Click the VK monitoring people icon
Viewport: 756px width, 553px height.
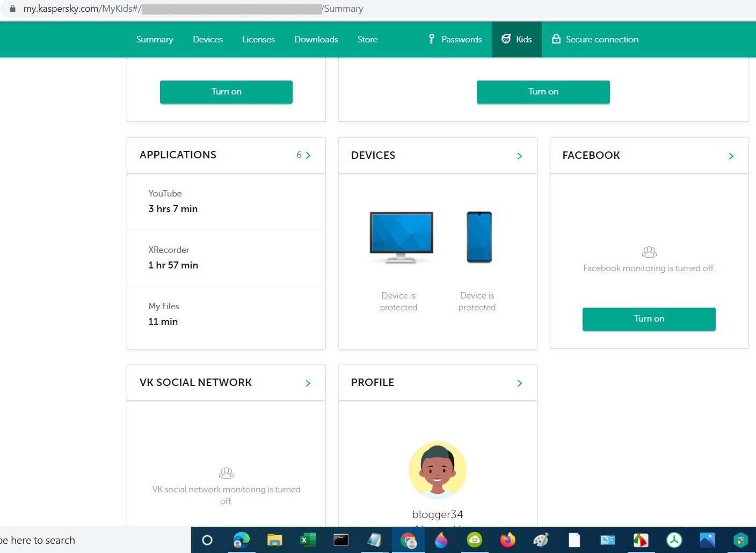pyautogui.click(x=226, y=473)
